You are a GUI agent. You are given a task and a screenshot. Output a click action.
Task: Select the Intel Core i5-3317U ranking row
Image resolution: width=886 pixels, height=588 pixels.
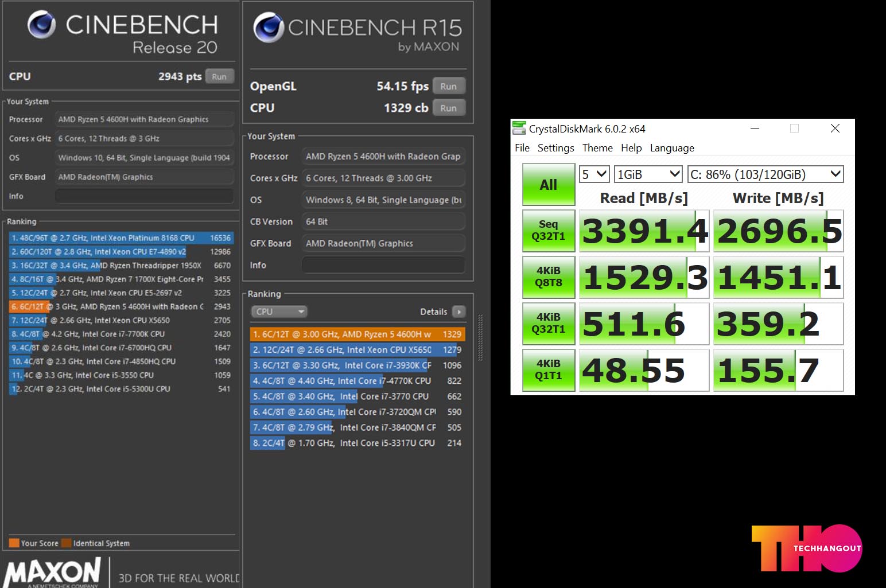pos(357,442)
